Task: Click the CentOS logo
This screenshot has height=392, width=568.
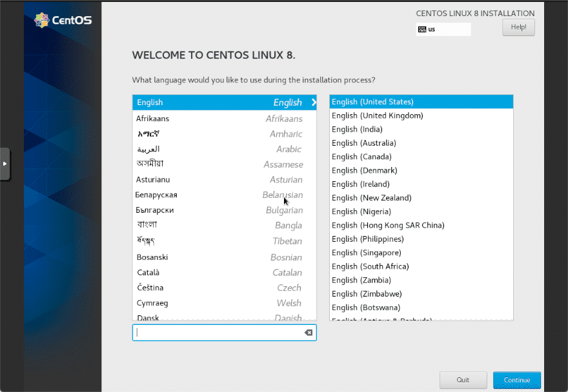Action: click(63, 20)
